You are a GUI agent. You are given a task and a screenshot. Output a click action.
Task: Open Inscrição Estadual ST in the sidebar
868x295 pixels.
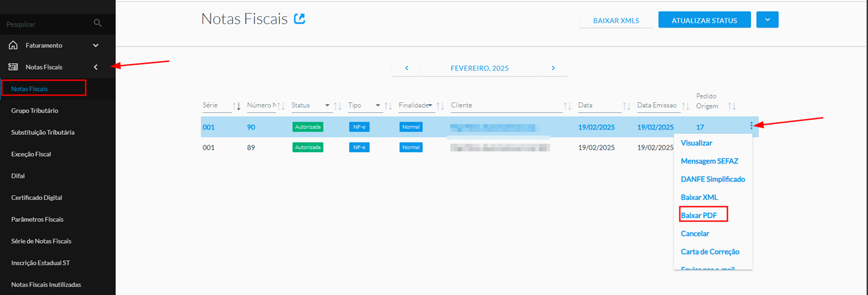(41, 263)
